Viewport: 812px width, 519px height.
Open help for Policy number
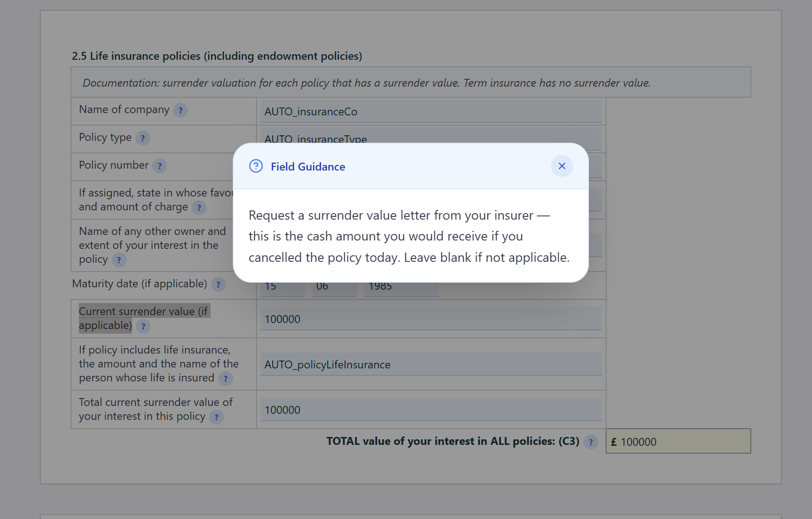pos(160,166)
